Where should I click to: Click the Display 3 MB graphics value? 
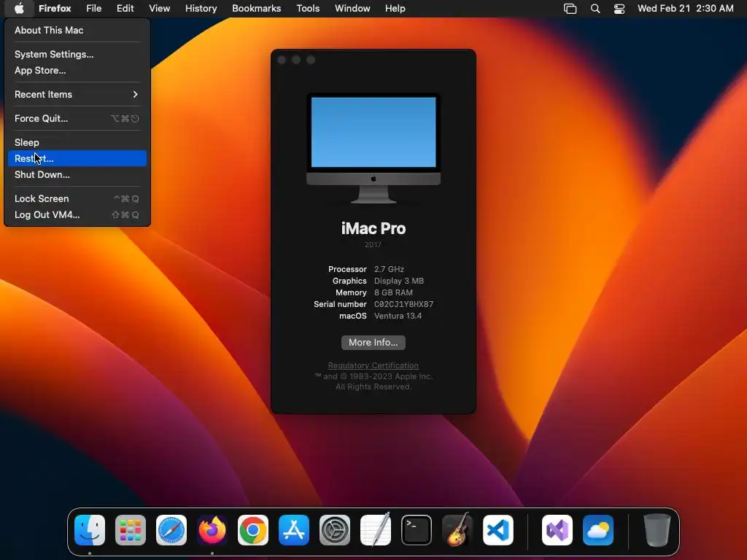click(x=399, y=281)
